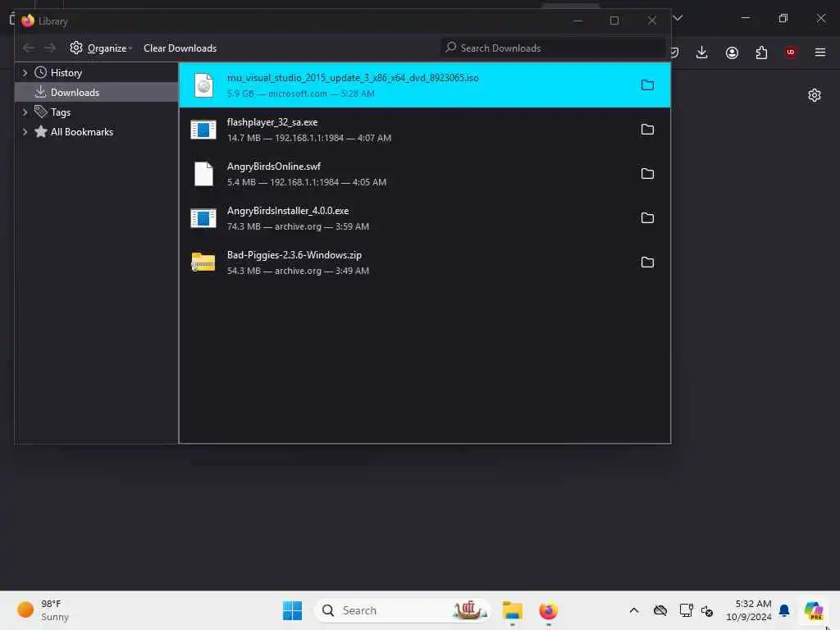840x630 pixels.
Task: Click '54.3 MB — archive.org — 3:49 AM' details
Action: tap(298, 271)
